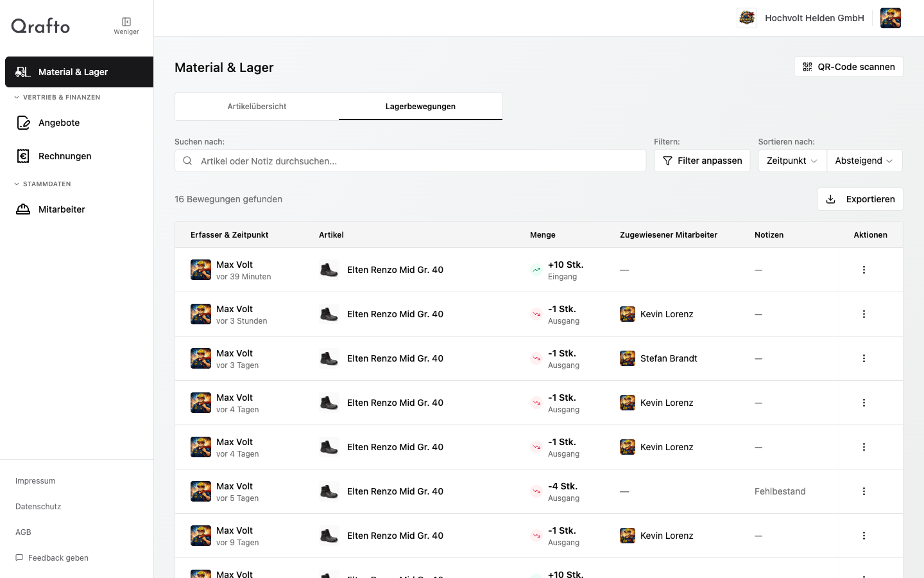Select the Lagerbewegungen tab
Screen dimensions: 924x578
point(420,107)
